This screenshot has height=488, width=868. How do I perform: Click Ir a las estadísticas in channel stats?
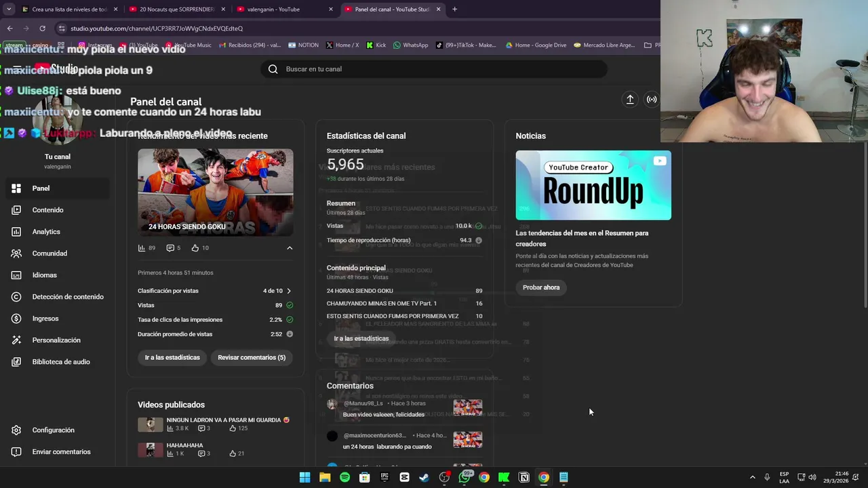pos(361,338)
